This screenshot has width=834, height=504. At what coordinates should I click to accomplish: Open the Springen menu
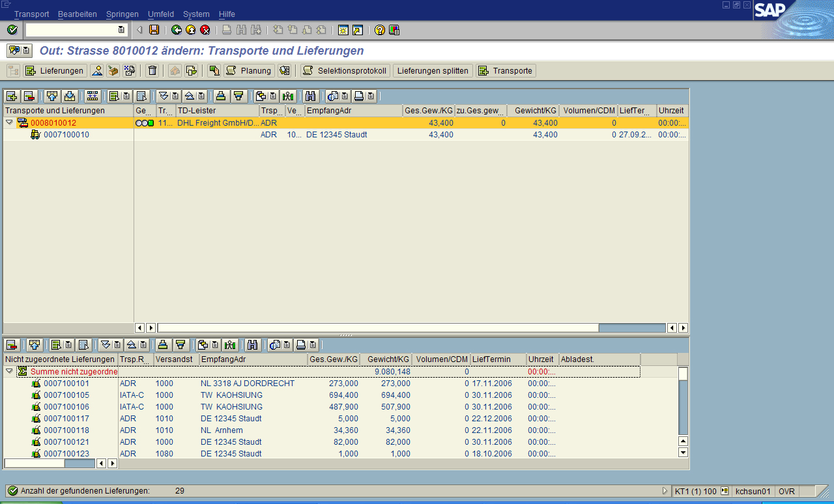(x=122, y=14)
